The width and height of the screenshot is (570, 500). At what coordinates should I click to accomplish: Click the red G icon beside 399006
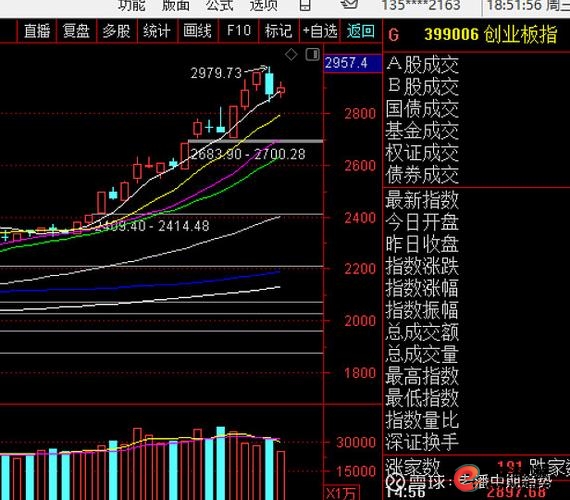click(394, 35)
